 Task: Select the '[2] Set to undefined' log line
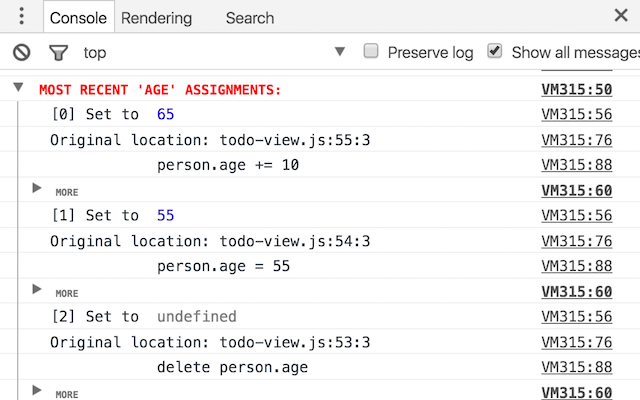(x=144, y=317)
